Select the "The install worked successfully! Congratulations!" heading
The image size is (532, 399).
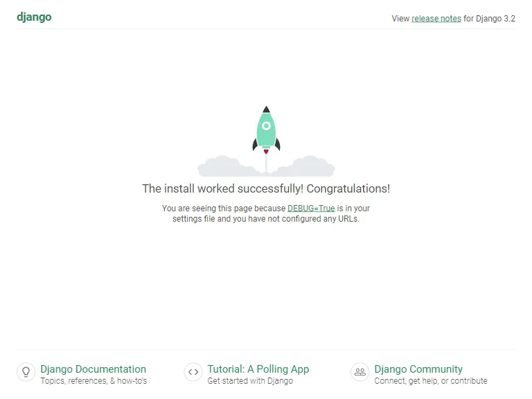click(x=266, y=188)
